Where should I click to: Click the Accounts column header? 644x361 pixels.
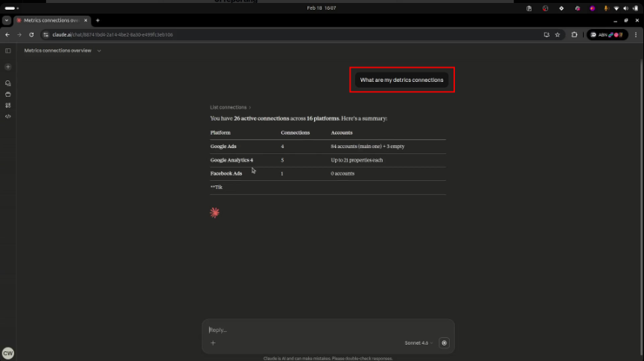[x=342, y=132]
